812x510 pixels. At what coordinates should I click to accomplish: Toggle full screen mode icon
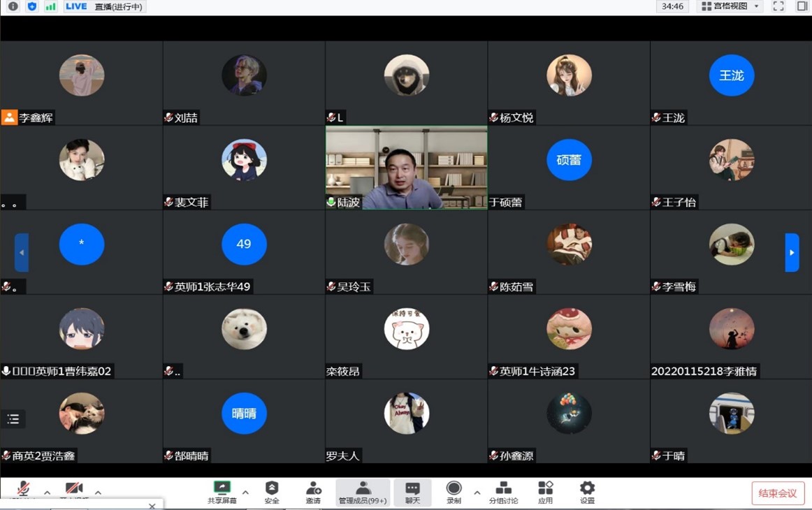tap(778, 6)
